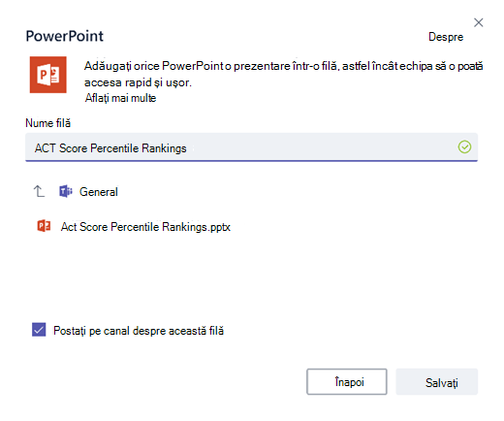This screenshot has width=504, height=421.
Task: Toggle the post to channel checkbox
Action: tap(39, 330)
